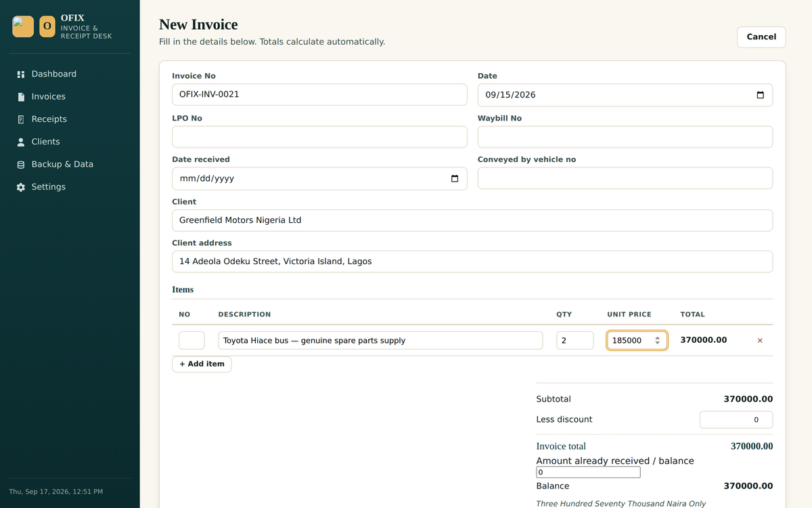This screenshot has width=812, height=508.
Task: Click the DESCRIPTION column header
Action: pyautogui.click(x=244, y=315)
